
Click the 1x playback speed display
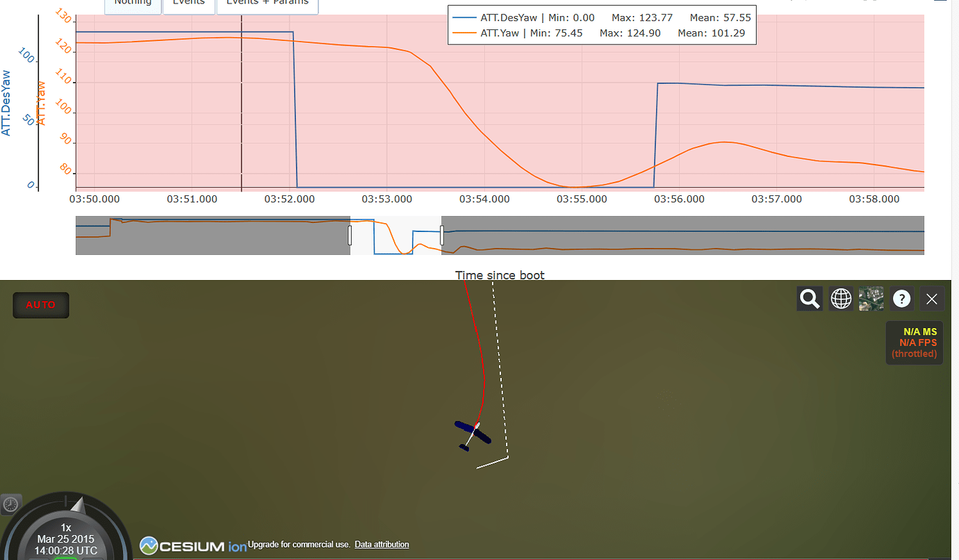[65, 528]
